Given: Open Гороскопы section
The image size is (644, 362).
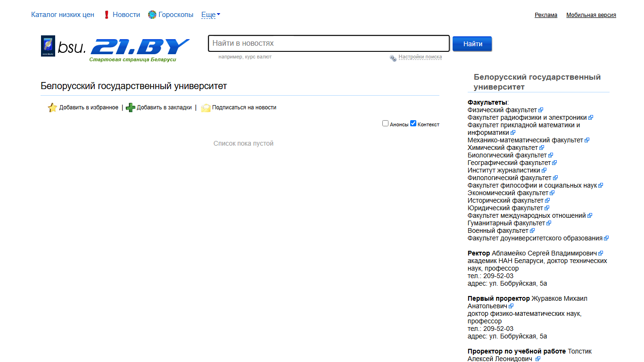Looking at the screenshot, I should click(x=176, y=15).
